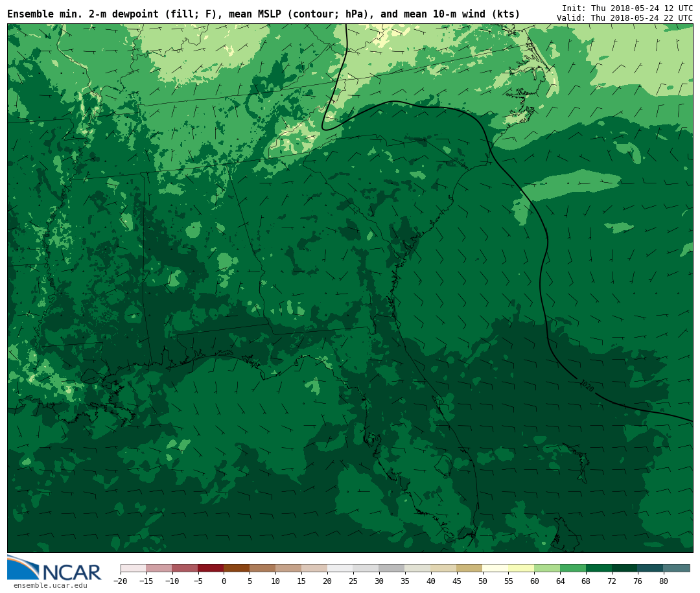Click the Valid time text

tap(624, 17)
